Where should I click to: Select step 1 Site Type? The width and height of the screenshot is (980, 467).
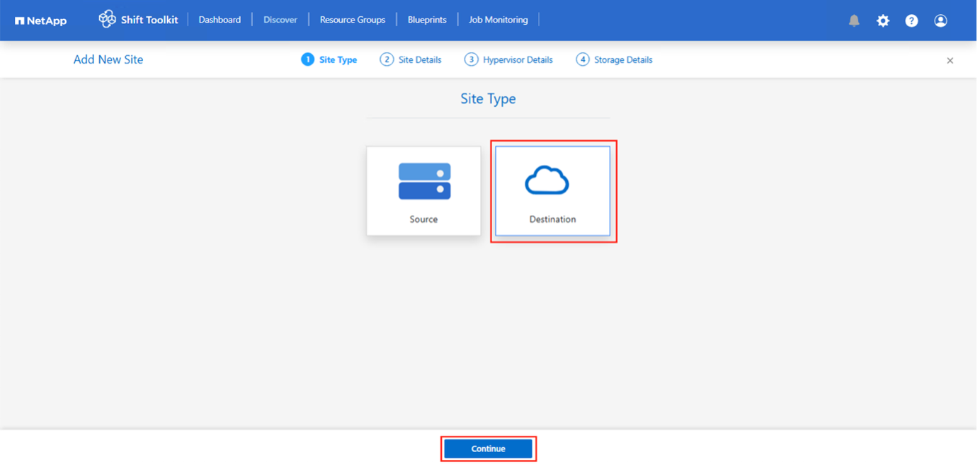(x=329, y=60)
